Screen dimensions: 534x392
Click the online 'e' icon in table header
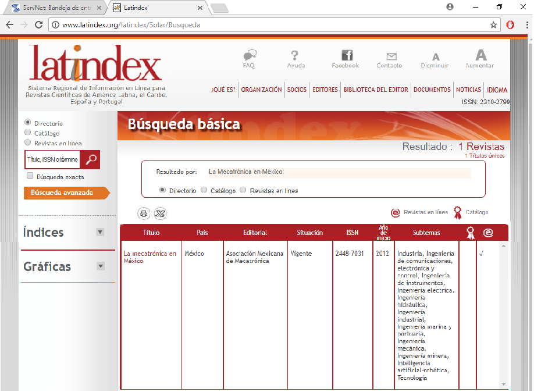coord(488,233)
